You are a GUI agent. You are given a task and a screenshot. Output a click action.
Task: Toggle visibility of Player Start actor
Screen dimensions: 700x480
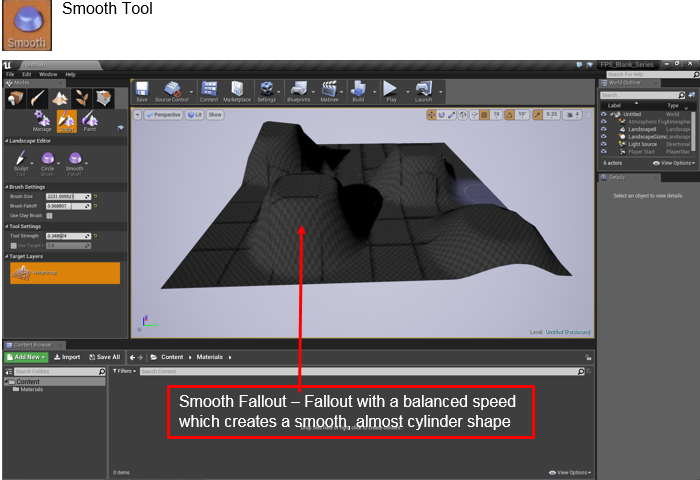click(x=604, y=152)
